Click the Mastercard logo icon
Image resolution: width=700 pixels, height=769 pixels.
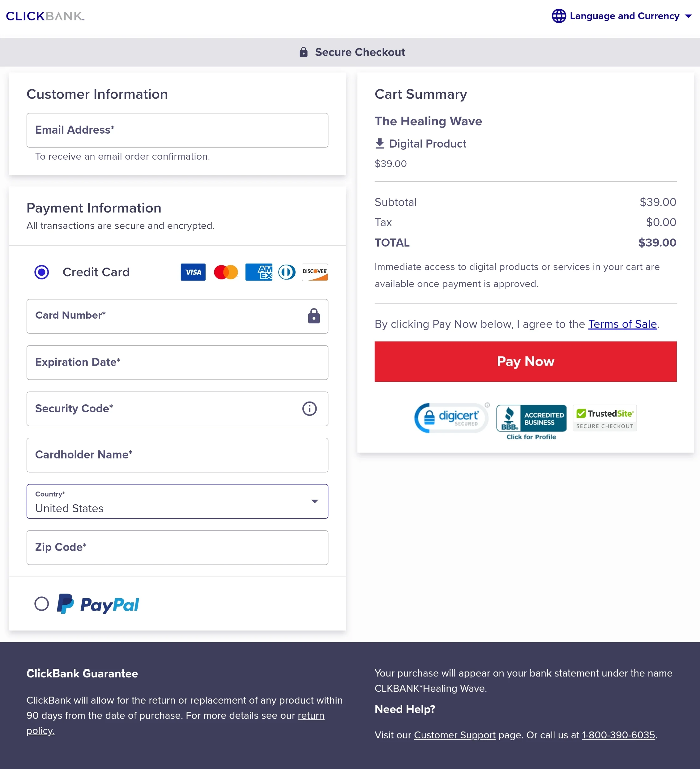tap(226, 272)
